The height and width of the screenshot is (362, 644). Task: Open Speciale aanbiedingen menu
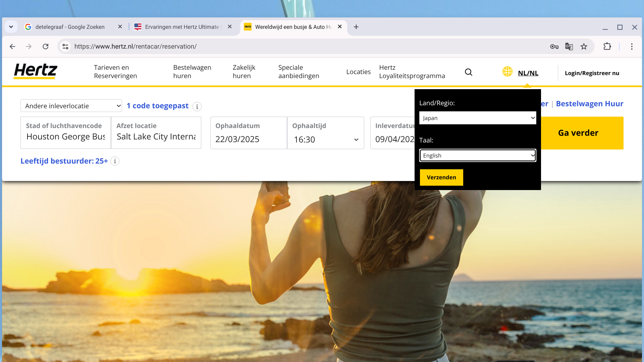point(299,72)
